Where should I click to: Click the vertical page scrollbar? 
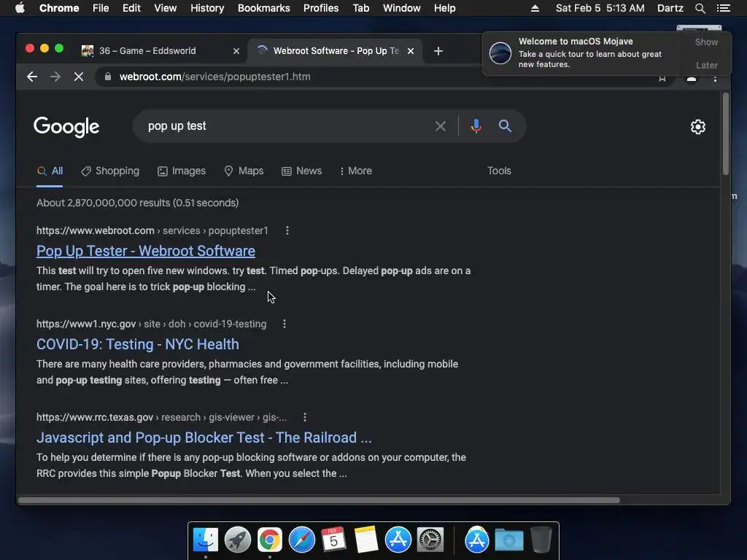tap(726, 134)
